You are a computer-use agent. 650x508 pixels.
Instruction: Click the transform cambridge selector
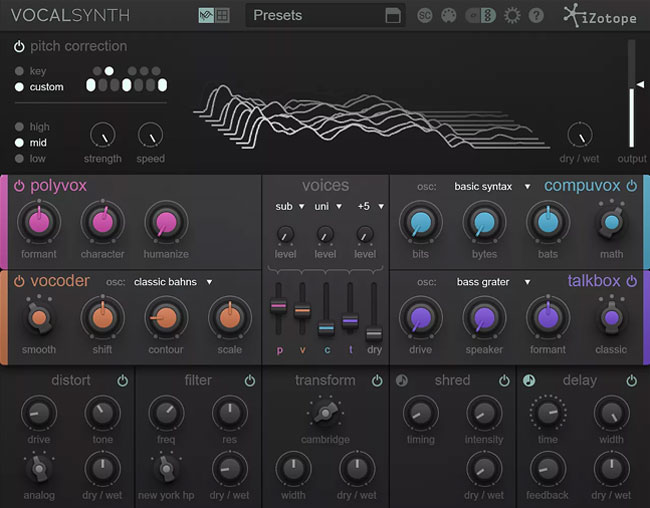(x=325, y=413)
